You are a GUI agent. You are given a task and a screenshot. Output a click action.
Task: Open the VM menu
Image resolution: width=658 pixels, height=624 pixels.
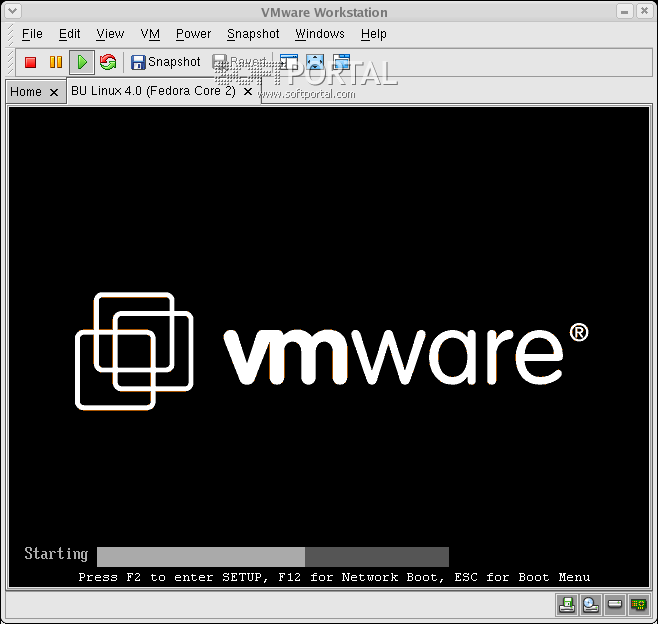(x=150, y=34)
